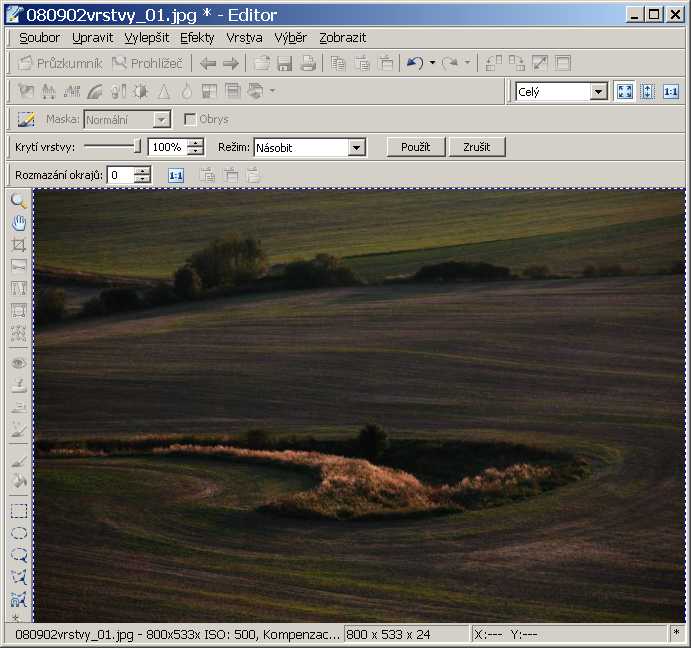Choose the rectangular selection tool
Screen dimensions: 691x648
coord(18,511)
